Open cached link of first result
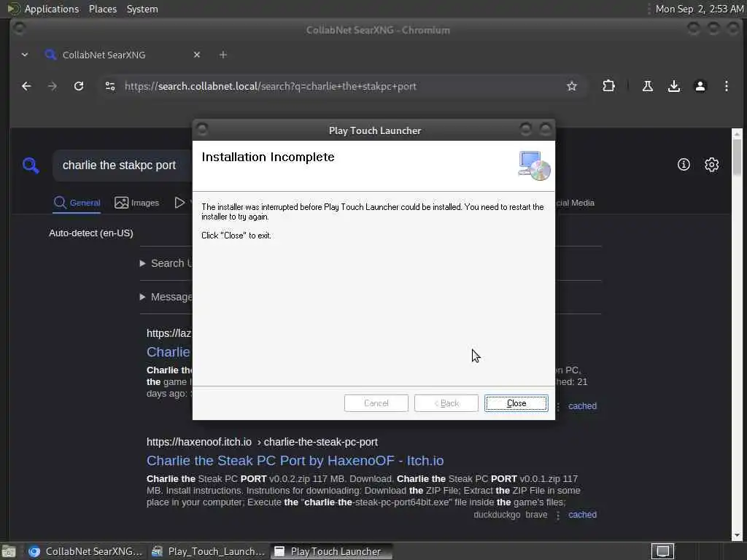The height and width of the screenshot is (560, 747). [582, 406]
